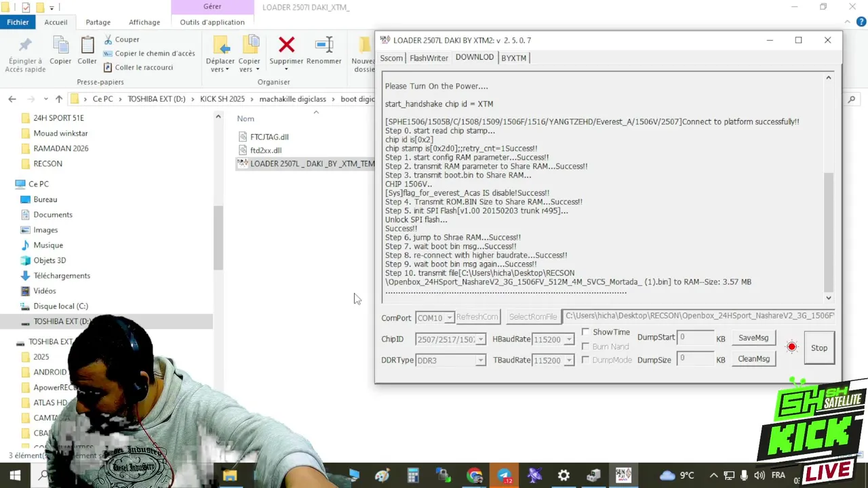The height and width of the screenshot is (488, 868).
Task: Click the Épingler à Accès rapide icon
Action: [25, 45]
